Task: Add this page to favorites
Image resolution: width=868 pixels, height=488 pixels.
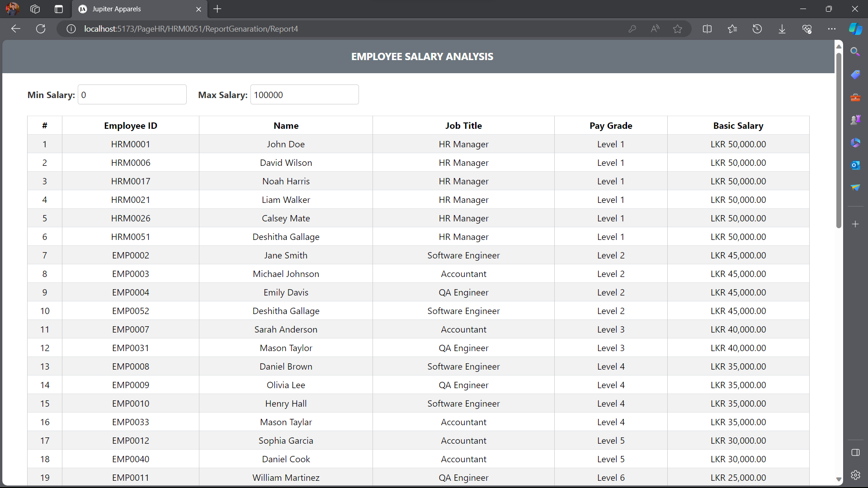Action: 678,28
